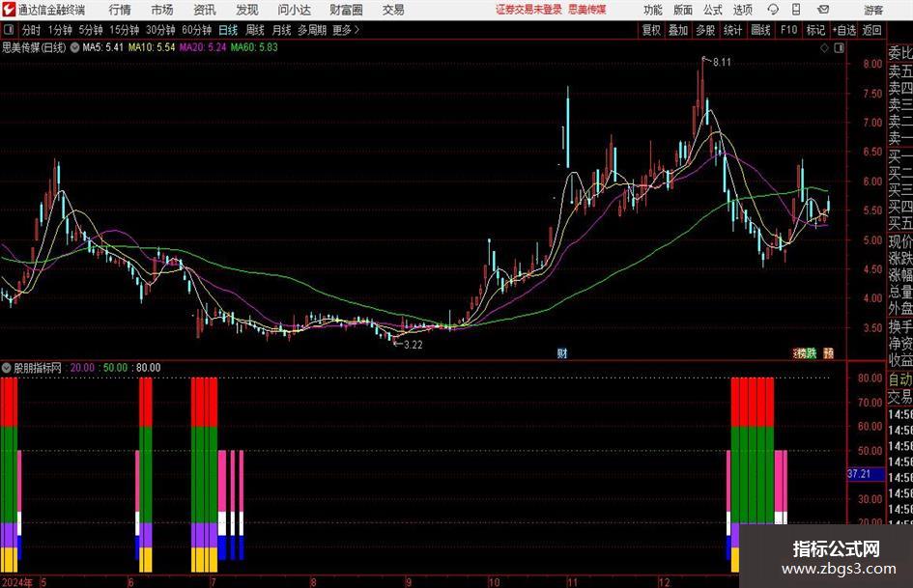Click the 多股 multi-stock button

click(705, 30)
